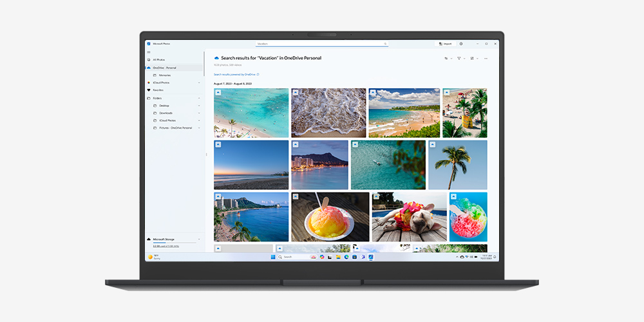
Task: Click the OneDrive cloud icon in system tray
Action: coord(462,257)
